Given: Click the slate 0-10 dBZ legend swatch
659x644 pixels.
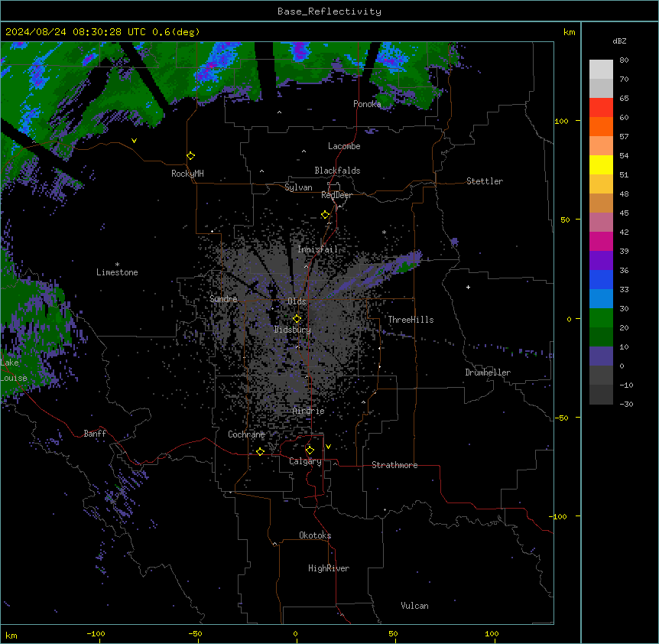Looking at the screenshot, I should [x=601, y=356].
